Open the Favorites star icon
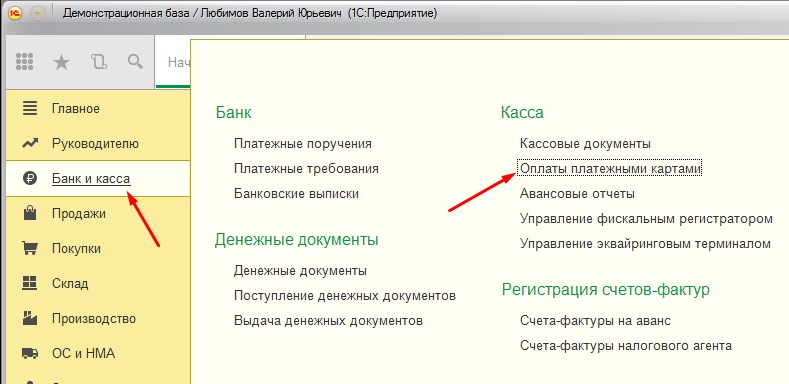Viewport: 789px width, 384px height. click(61, 62)
